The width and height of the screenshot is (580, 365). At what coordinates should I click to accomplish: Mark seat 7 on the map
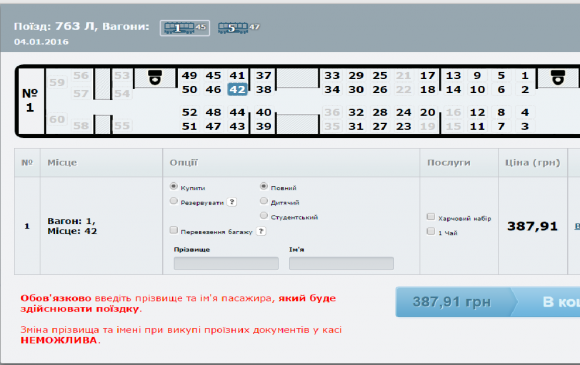[501, 126]
